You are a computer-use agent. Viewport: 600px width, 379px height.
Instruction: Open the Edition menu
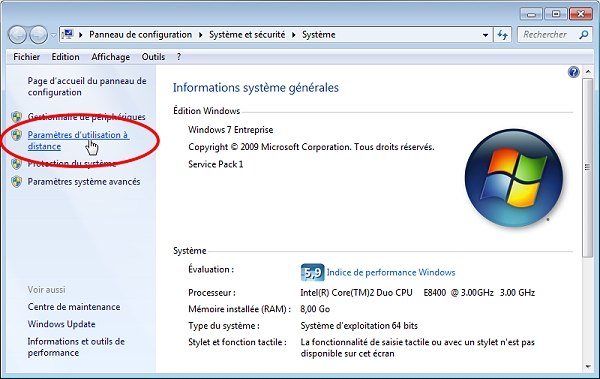[x=65, y=57]
